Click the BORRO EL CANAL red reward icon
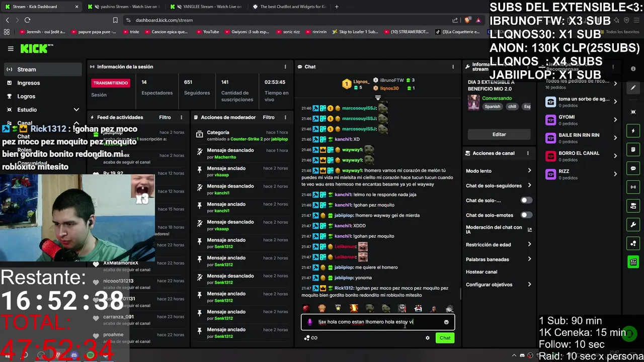The image size is (644, 362). pyautogui.click(x=550, y=156)
